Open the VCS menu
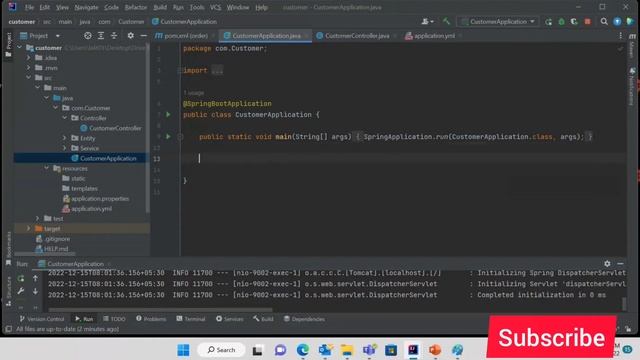 point(216,7)
